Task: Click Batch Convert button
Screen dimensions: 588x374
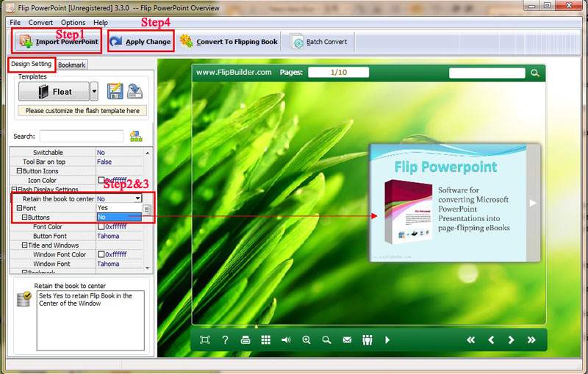Action: [319, 42]
